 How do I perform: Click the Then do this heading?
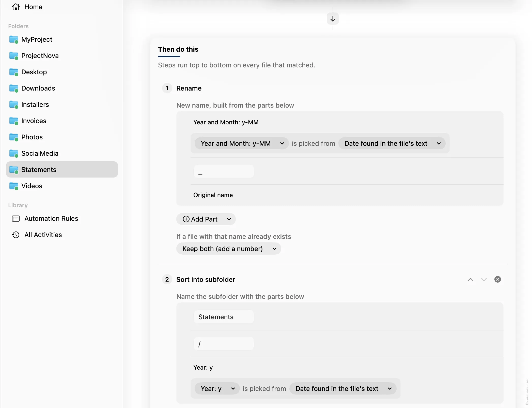[178, 49]
